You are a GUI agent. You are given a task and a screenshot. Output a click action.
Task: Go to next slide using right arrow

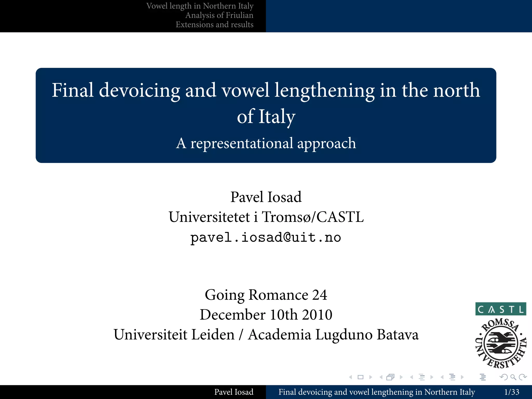point(371,377)
